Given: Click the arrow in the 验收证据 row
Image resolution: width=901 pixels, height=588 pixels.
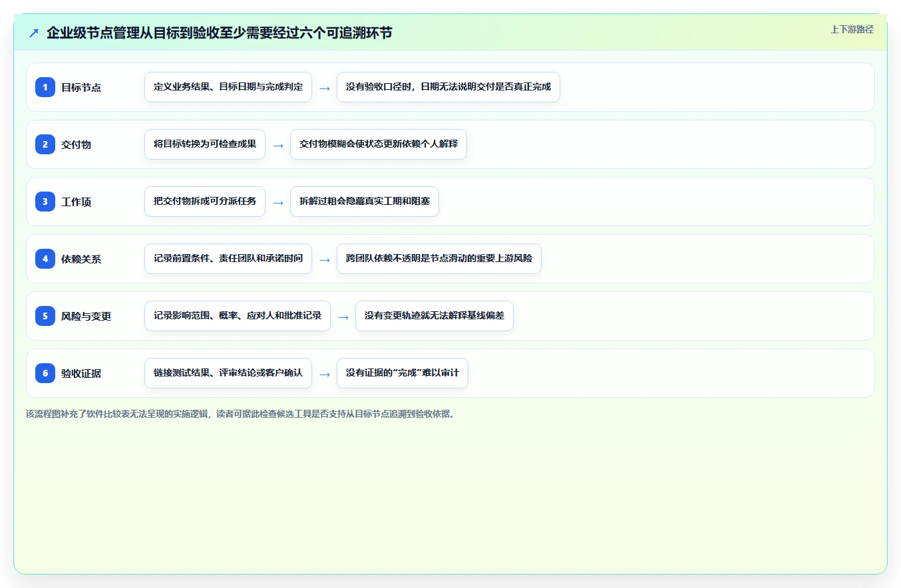Looking at the screenshot, I should click(x=325, y=374).
